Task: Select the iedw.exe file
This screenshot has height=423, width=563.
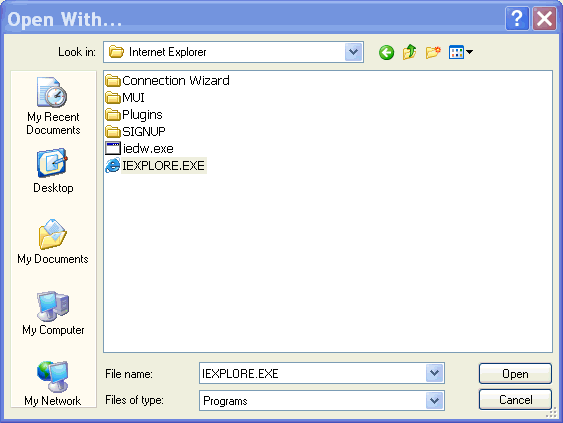Action: click(139, 148)
